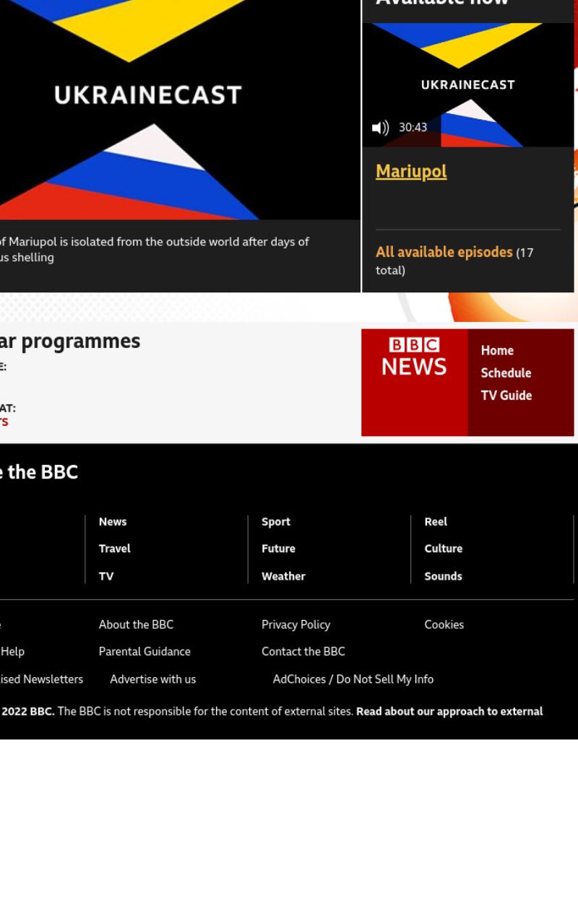Click the large Ukrainecast episode image
The image size is (578, 924).
[x=180, y=110]
